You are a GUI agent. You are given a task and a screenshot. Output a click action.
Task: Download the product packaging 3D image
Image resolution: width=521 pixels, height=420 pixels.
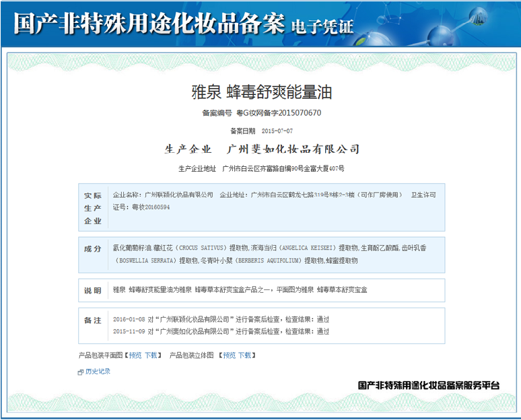click(x=245, y=355)
